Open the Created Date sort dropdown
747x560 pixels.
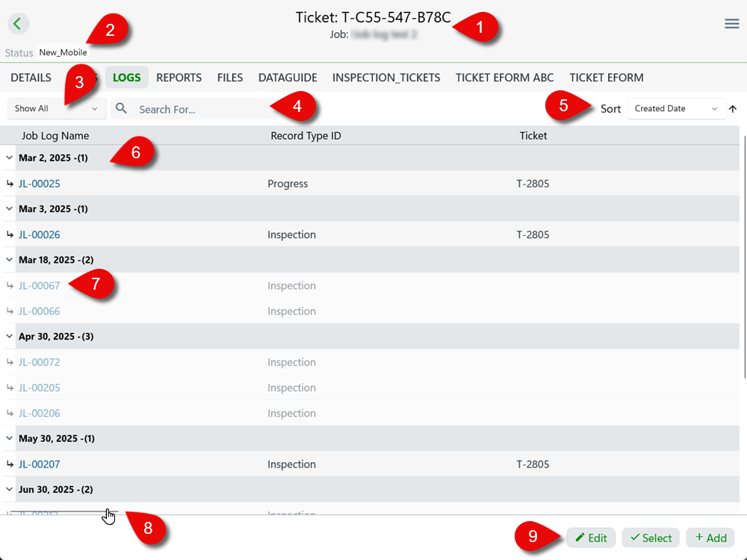[x=677, y=108]
